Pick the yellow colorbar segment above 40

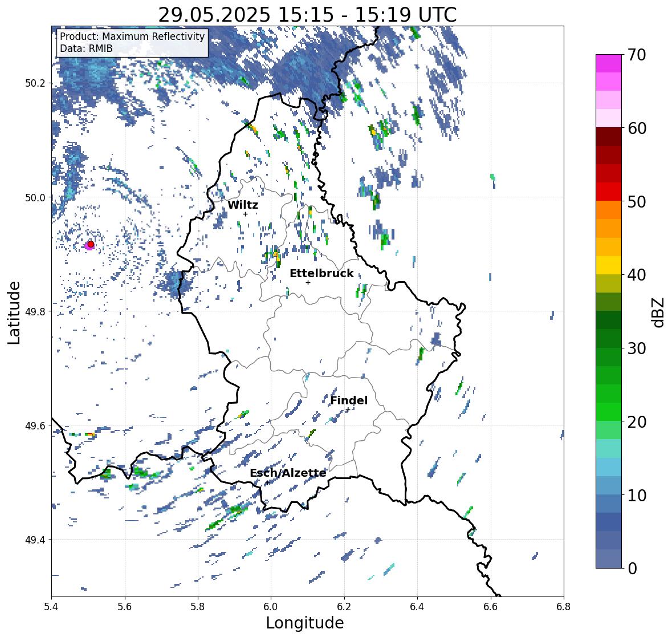[609, 265]
